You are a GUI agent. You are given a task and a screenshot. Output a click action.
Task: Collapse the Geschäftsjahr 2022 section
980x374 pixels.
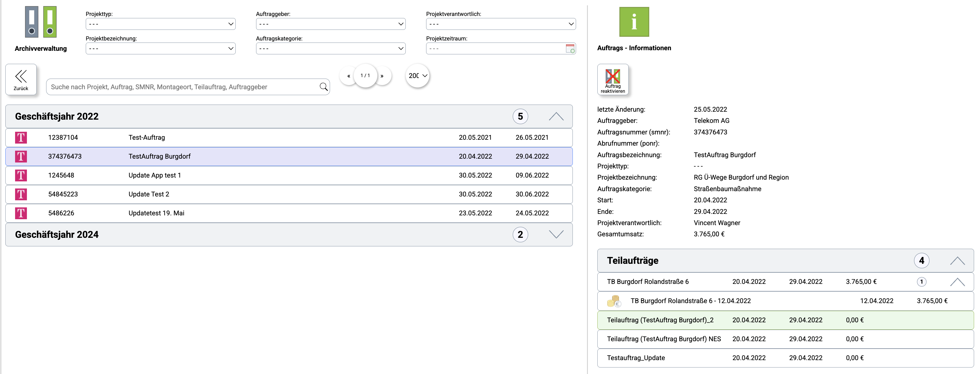coord(556,116)
